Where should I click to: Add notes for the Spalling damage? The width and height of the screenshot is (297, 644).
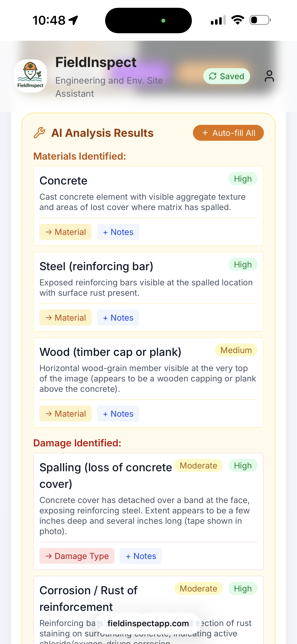pos(141,556)
